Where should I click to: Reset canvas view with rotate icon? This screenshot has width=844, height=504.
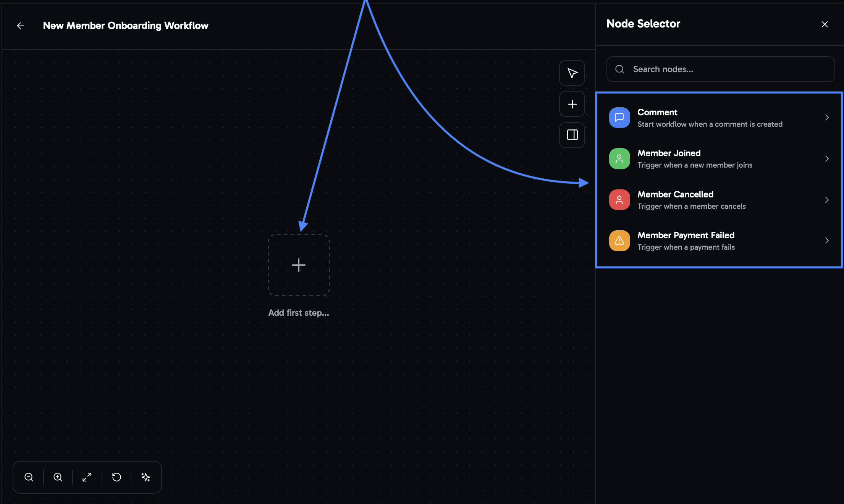coord(116,477)
